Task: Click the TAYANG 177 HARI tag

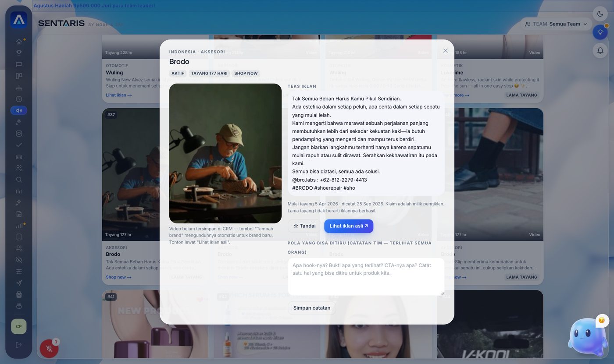Action: [x=209, y=73]
